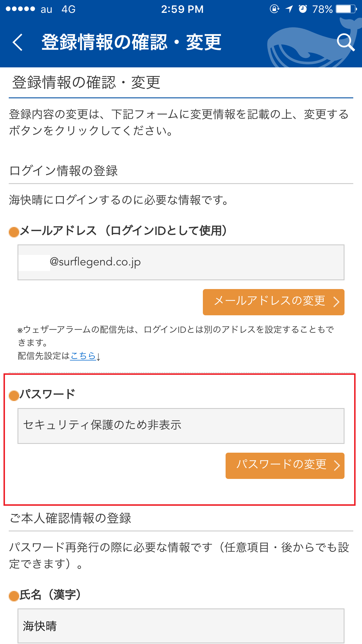Tap the back arrow in header
This screenshot has width=362, height=644.
click(x=17, y=42)
